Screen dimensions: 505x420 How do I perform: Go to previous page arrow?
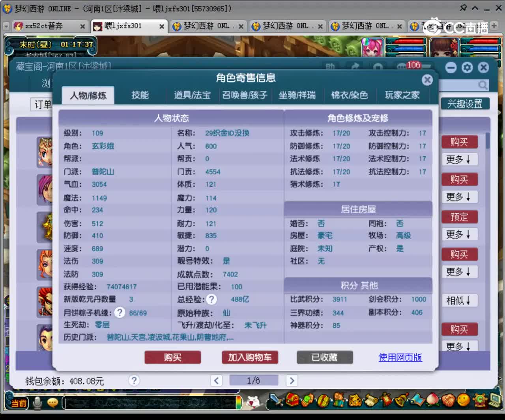(216, 381)
